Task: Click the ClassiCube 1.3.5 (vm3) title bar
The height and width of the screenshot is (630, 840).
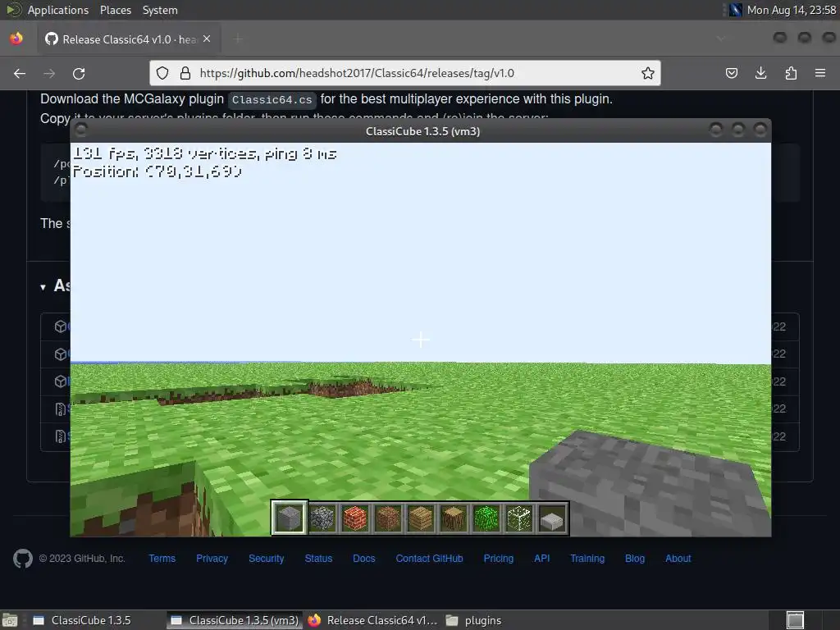Action: coord(421,130)
